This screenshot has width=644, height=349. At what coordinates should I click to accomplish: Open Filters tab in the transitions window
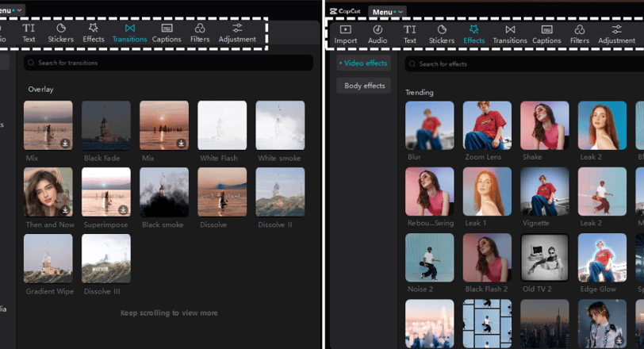point(200,33)
